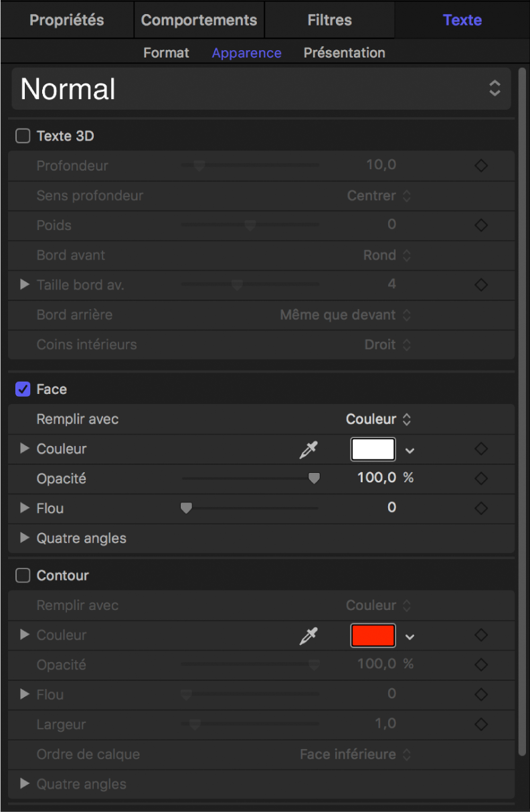Click the Face color eyedropper icon
The width and height of the screenshot is (530, 812).
coord(308,449)
